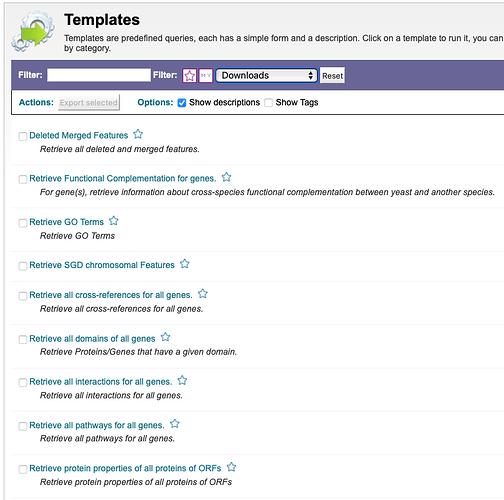Viewport: 504px width, 500px height.
Task: Enable the Show Tags checkbox
Action: point(268,103)
